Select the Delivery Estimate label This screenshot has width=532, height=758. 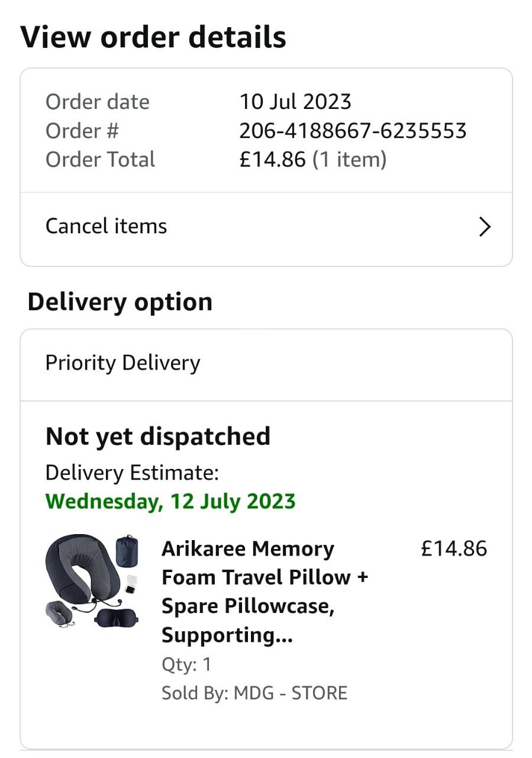pyautogui.click(x=132, y=473)
